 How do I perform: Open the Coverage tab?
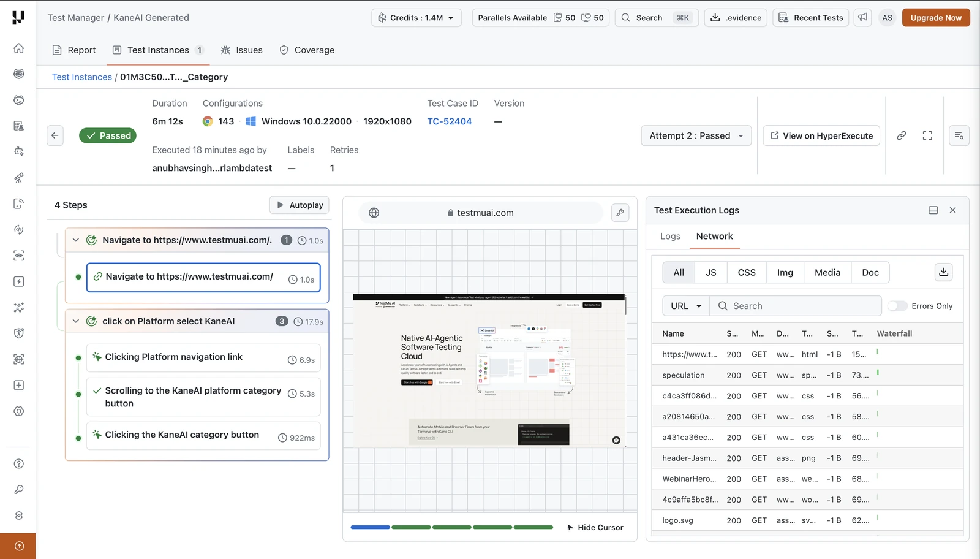[x=307, y=50]
